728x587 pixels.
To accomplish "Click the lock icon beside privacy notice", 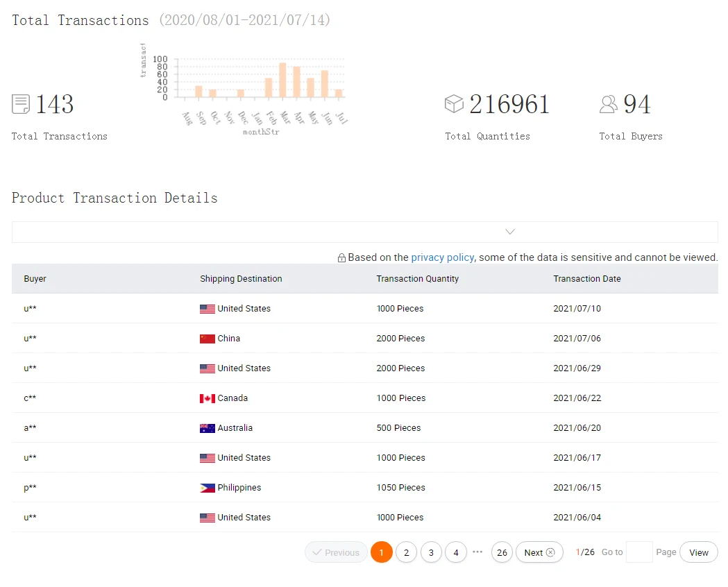I will click(x=341, y=258).
